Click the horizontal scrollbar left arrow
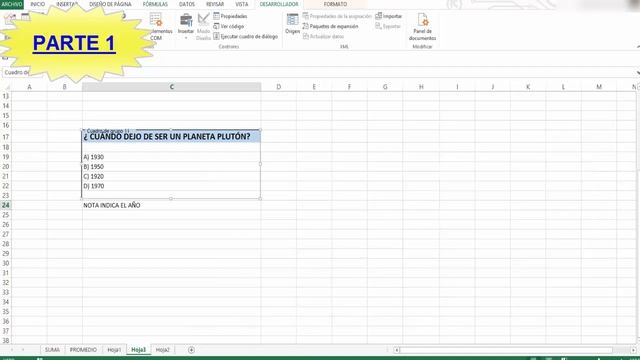Image resolution: width=640 pixels, height=360 pixels. tap(396, 350)
